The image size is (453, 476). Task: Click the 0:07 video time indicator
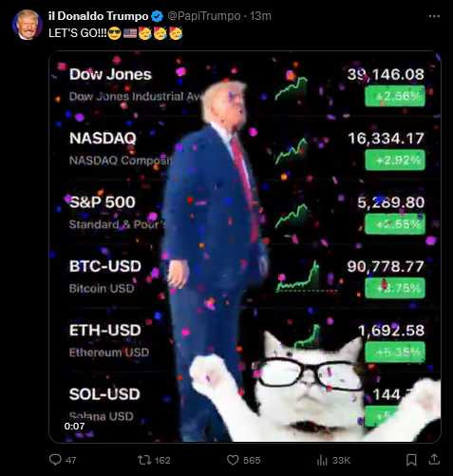pos(74,427)
